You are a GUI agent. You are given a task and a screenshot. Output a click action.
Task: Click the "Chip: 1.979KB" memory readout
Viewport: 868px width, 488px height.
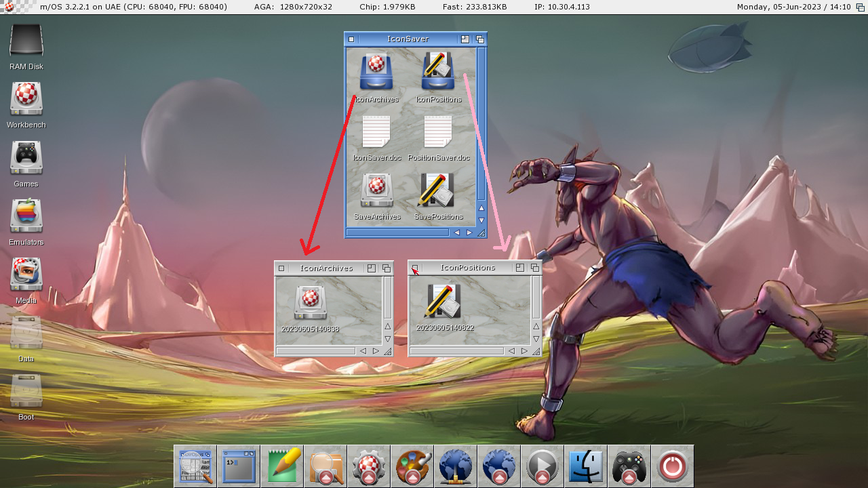pos(388,7)
